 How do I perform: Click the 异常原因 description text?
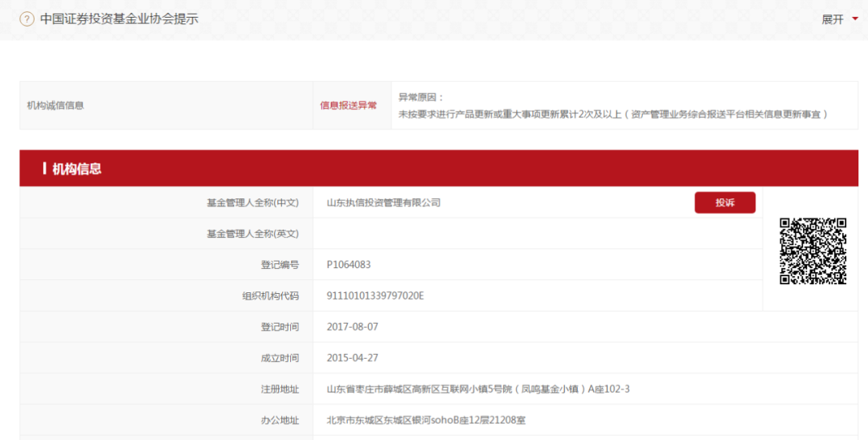[x=612, y=114]
